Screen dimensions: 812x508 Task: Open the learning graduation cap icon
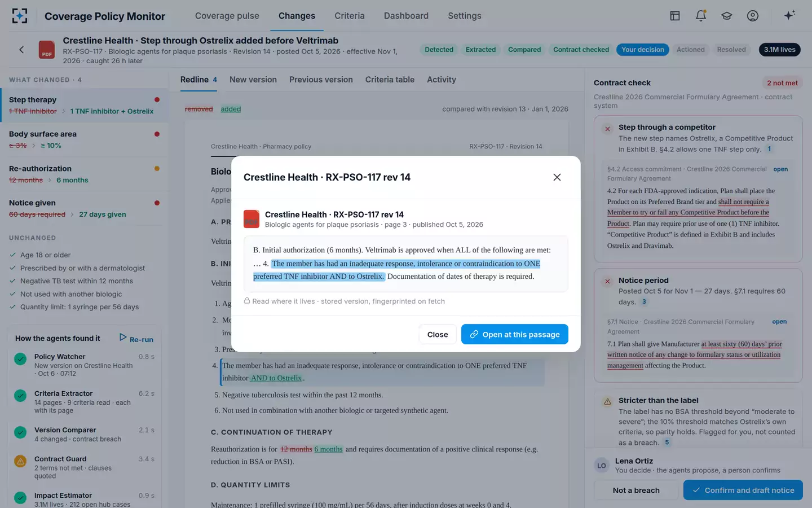tap(727, 16)
